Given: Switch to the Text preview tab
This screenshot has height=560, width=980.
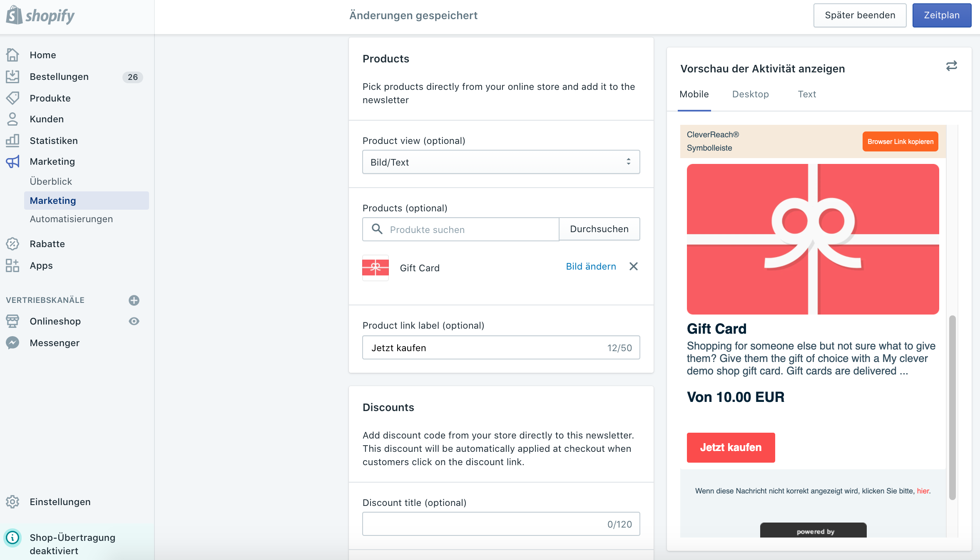Looking at the screenshot, I should click(807, 94).
